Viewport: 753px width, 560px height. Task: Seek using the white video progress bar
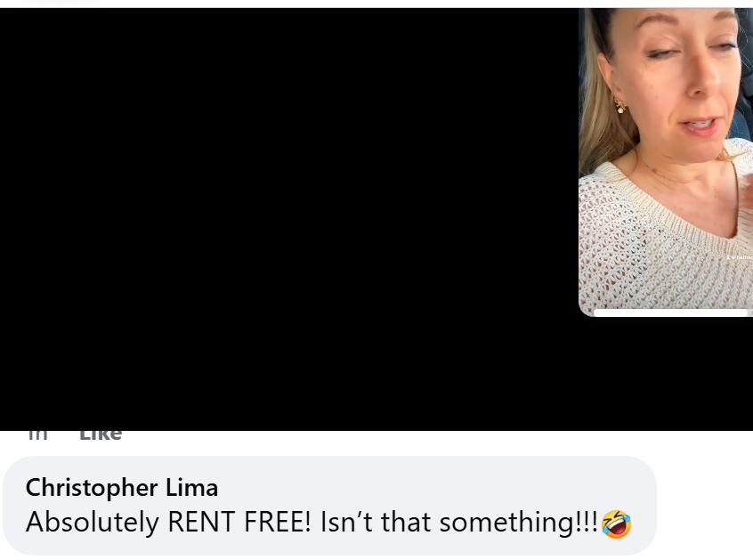coord(671,312)
